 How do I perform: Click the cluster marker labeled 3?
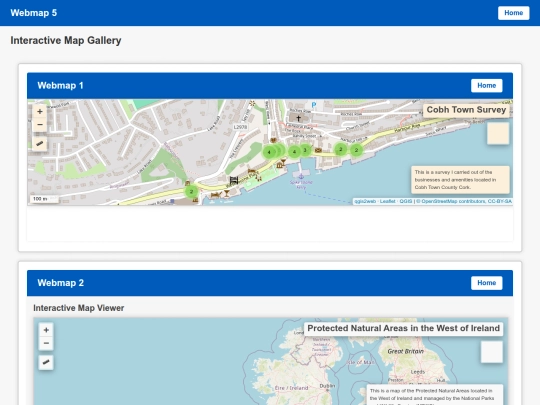[x=305, y=150]
